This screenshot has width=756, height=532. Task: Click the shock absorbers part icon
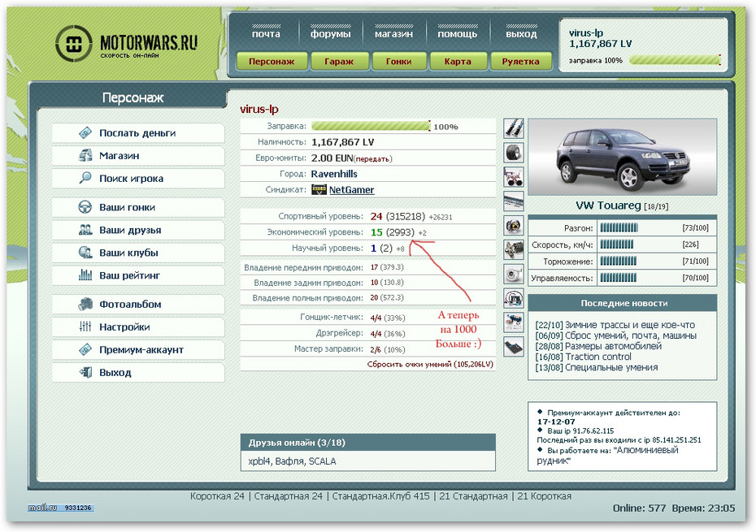tap(514, 128)
